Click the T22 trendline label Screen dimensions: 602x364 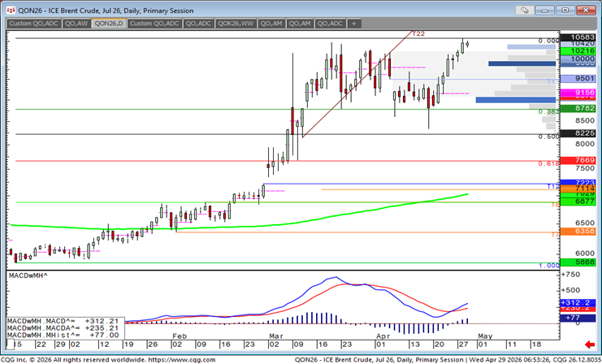point(418,34)
